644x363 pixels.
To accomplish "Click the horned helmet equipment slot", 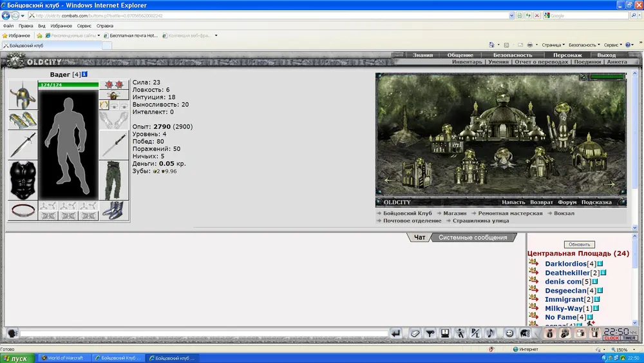I will 23,95.
